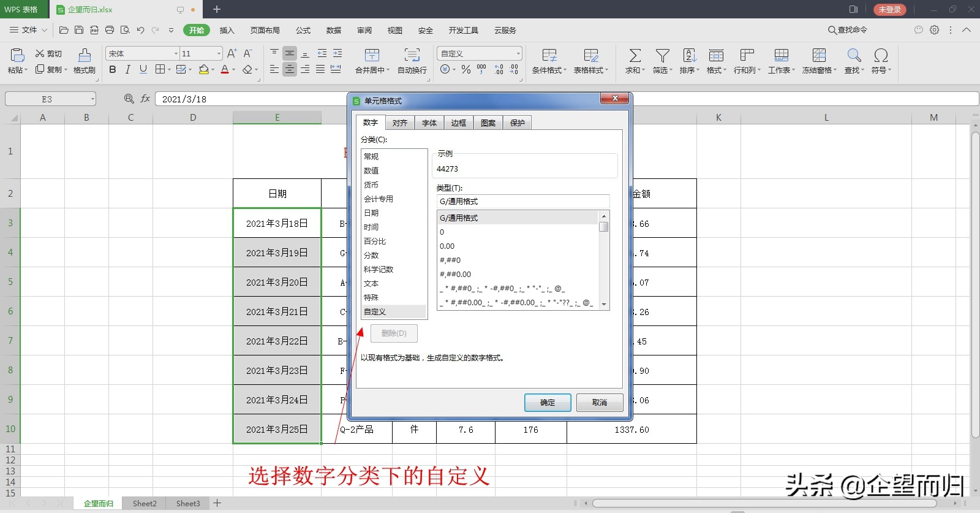980x513 pixels.
Task: Select the Format Painter brush
Action: coord(85,55)
